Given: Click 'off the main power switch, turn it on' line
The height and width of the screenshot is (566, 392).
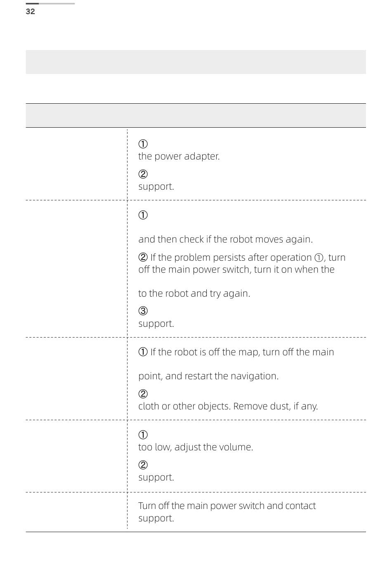Looking at the screenshot, I should [x=236, y=269].
